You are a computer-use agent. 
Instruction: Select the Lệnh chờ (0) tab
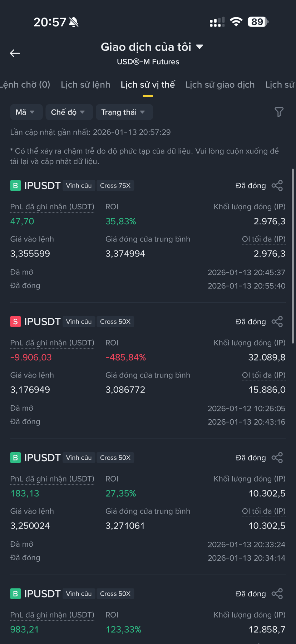(25, 85)
